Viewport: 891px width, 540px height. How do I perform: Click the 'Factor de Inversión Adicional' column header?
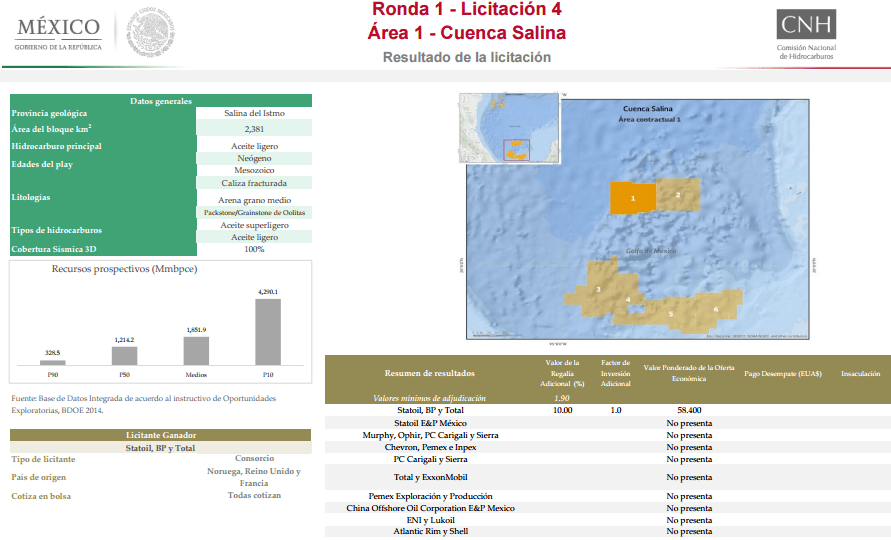tap(615, 373)
